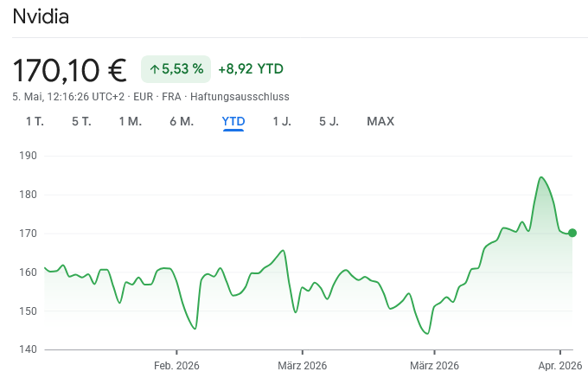Viewport: 588px width, 378px height.
Task: Click the 180 y-axis label
Action: click(x=29, y=195)
